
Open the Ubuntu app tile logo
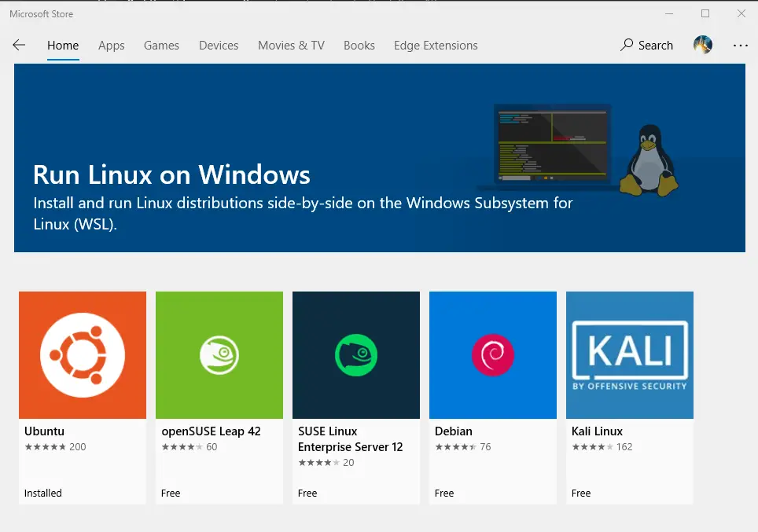(83, 355)
